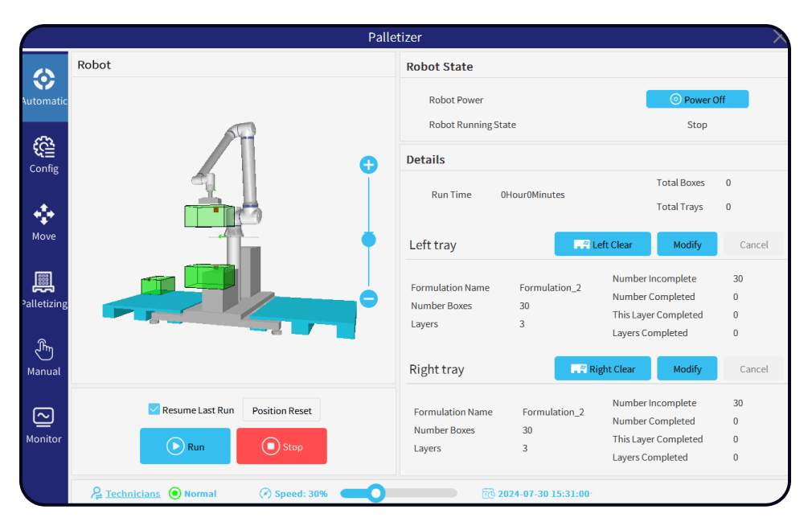
Task: Toggle the robot Power Off button
Action: tap(697, 100)
